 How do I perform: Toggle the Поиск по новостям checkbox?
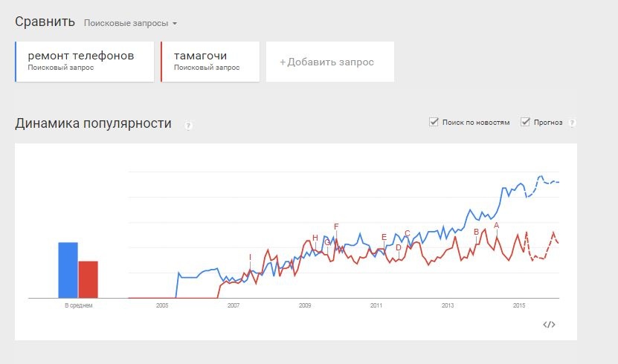(434, 122)
